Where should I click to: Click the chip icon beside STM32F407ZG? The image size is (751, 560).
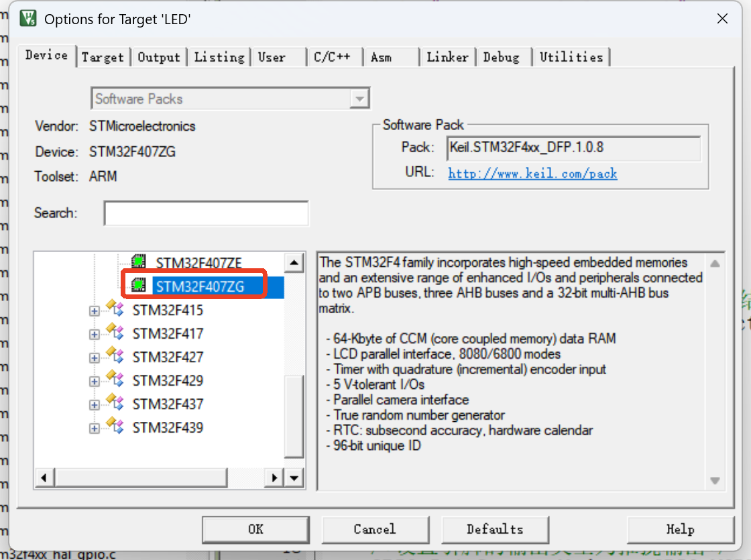138,284
